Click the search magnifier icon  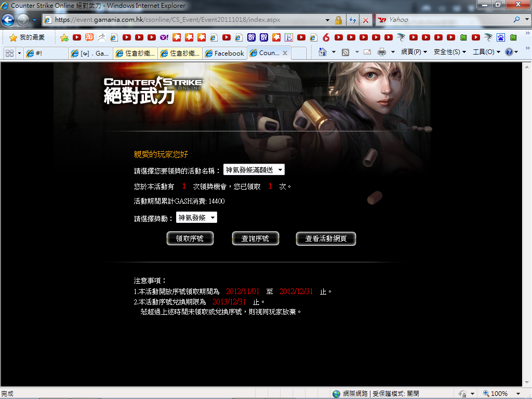click(x=517, y=20)
